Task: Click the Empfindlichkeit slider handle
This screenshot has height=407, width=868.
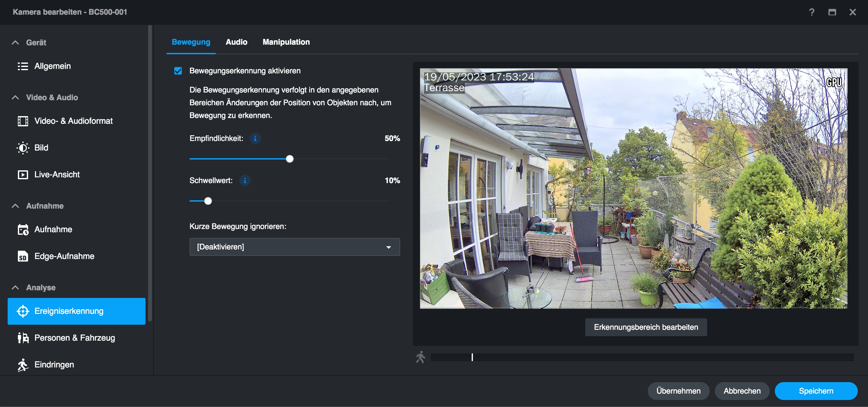Action: point(289,159)
